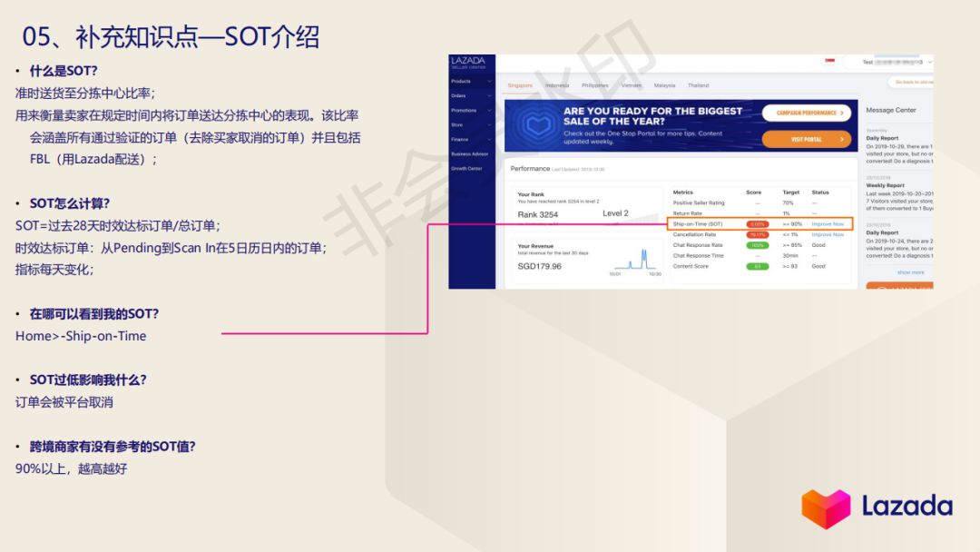
Task: Click the 订单会被平台取消 line
Action: [x=64, y=402]
